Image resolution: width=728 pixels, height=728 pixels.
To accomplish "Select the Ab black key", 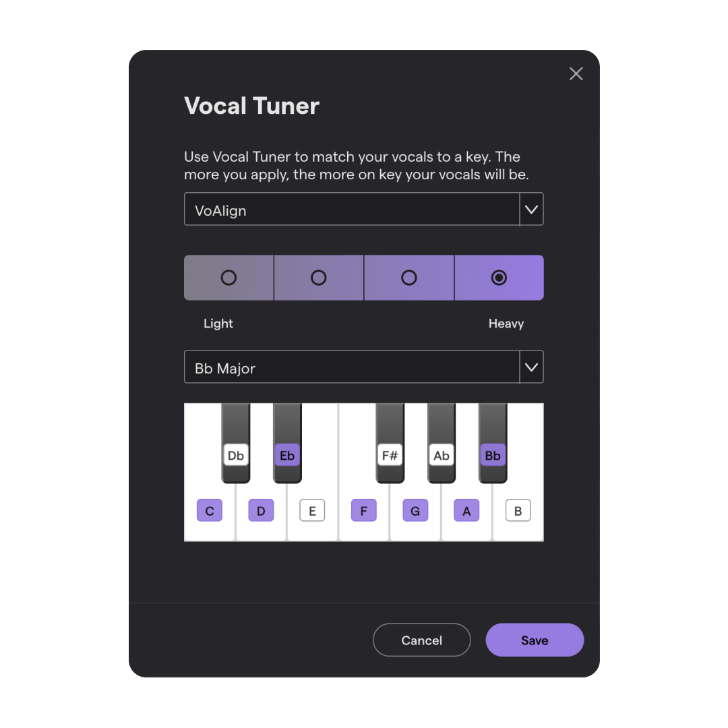I will pyautogui.click(x=442, y=456).
